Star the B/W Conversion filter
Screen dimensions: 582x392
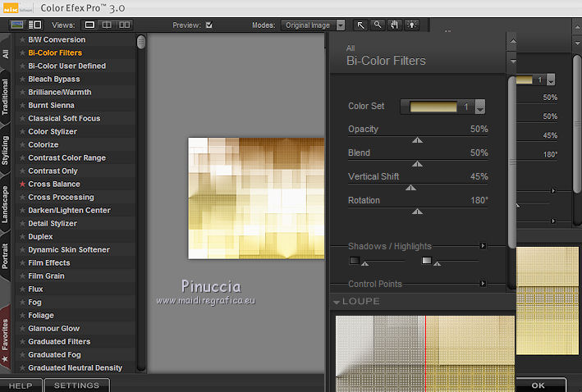[23, 39]
